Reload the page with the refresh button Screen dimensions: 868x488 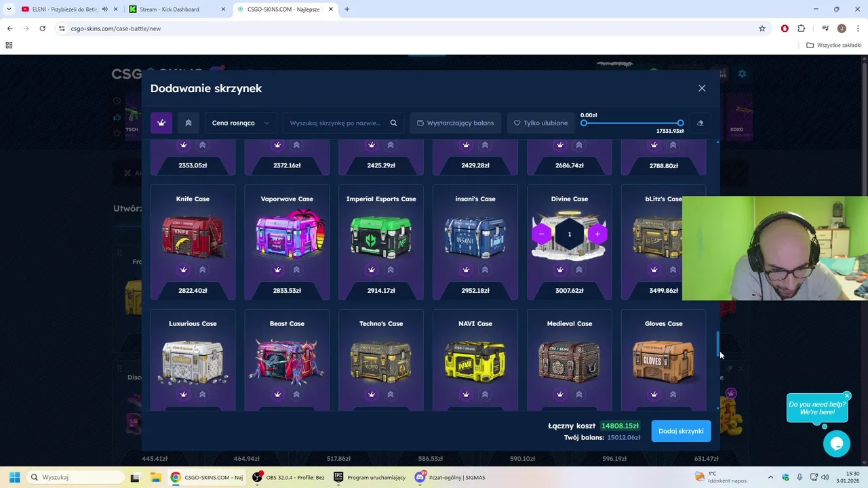(42, 28)
